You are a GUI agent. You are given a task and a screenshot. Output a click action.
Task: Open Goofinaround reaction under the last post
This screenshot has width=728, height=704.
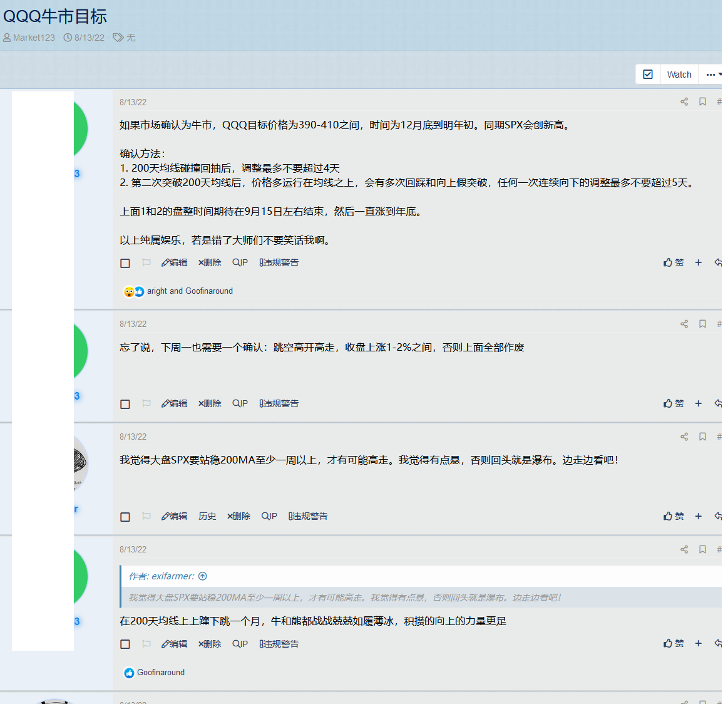pyautogui.click(x=161, y=673)
